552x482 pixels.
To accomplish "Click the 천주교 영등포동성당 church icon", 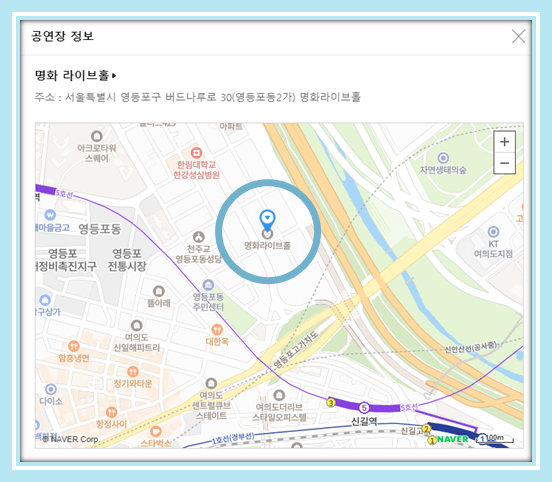I will [199, 237].
